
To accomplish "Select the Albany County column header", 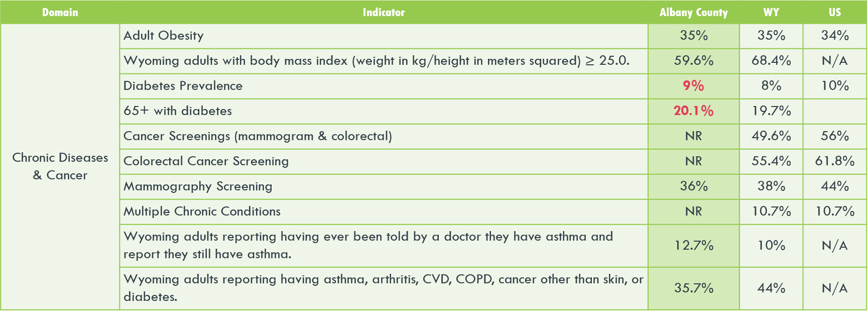I will [x=693, y=13].
